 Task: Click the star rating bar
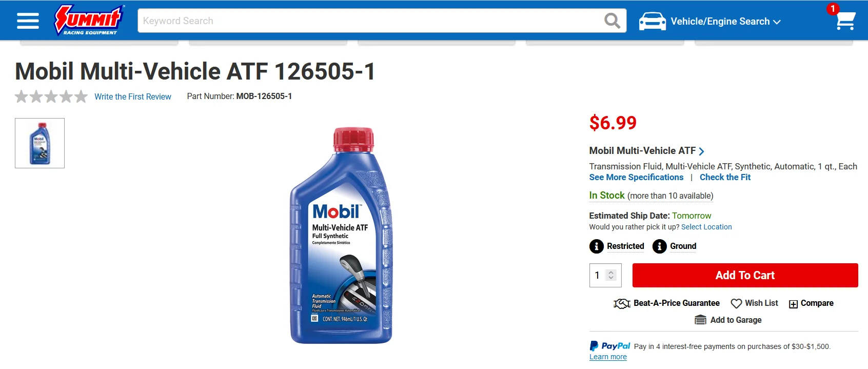pos(51,96)
